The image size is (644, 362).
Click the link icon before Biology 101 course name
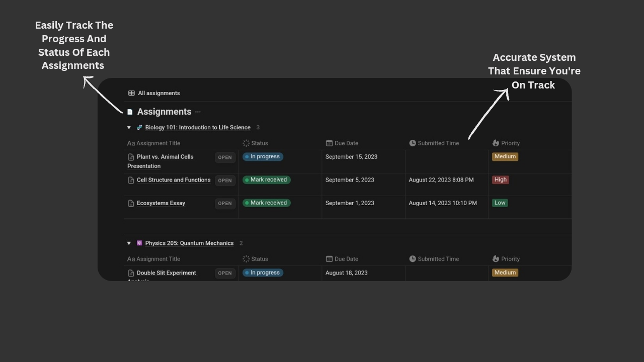[139, 127]
